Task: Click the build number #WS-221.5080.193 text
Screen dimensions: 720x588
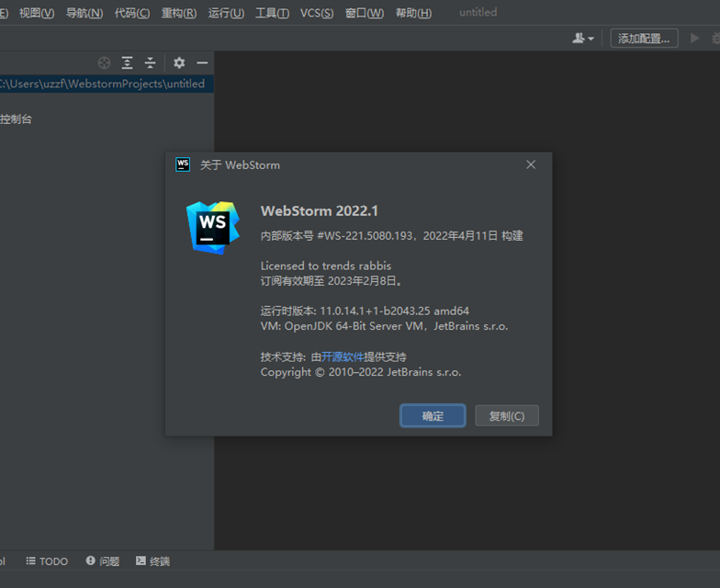Action: 366,235
